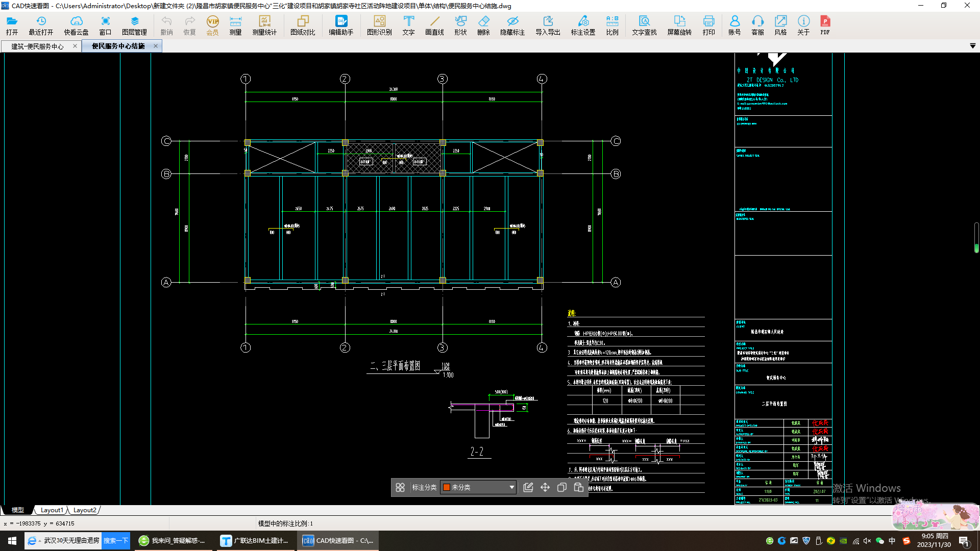Click the copy annotation icon

(562, 487)
